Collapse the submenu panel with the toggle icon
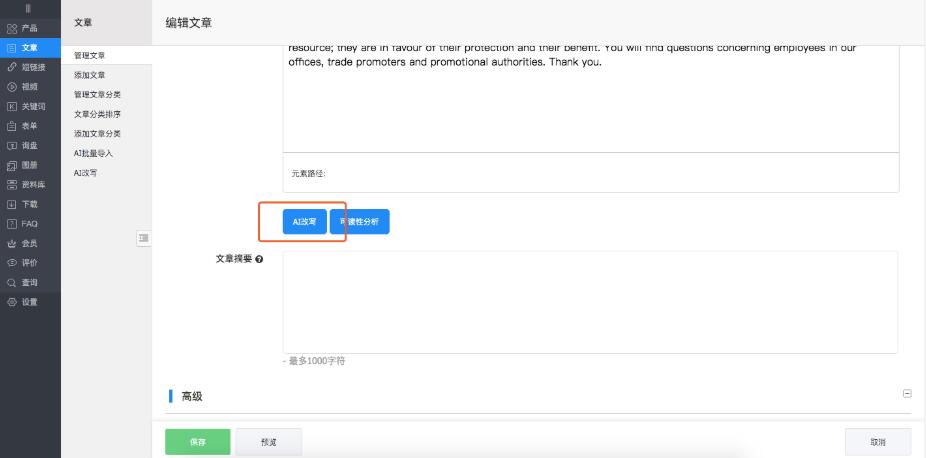This screenshot has width=926, height=458. pyautogui.click(x=144, y=237)
